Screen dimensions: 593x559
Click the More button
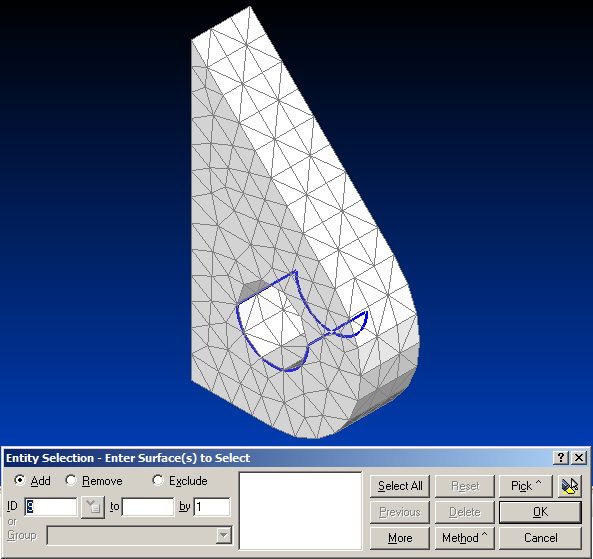(400, 538)
